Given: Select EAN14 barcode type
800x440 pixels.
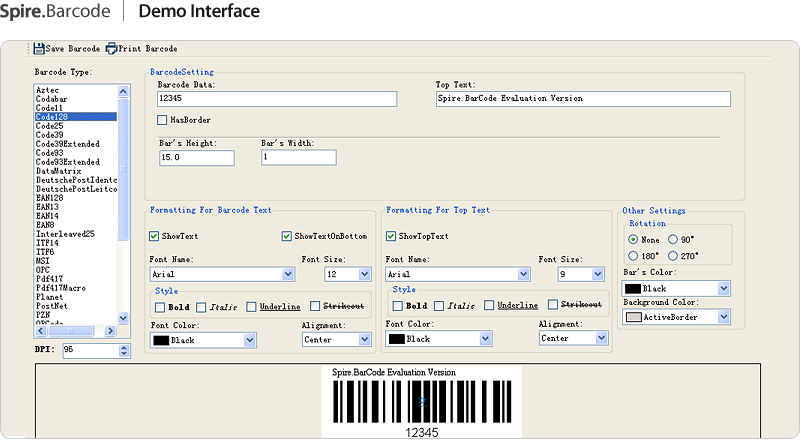Looking at the screenshot, I should [47, 216].
